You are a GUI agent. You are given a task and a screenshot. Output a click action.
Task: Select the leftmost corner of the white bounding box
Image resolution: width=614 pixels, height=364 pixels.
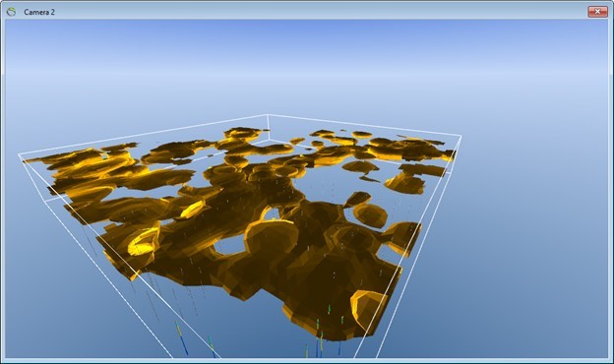point(19,155)
